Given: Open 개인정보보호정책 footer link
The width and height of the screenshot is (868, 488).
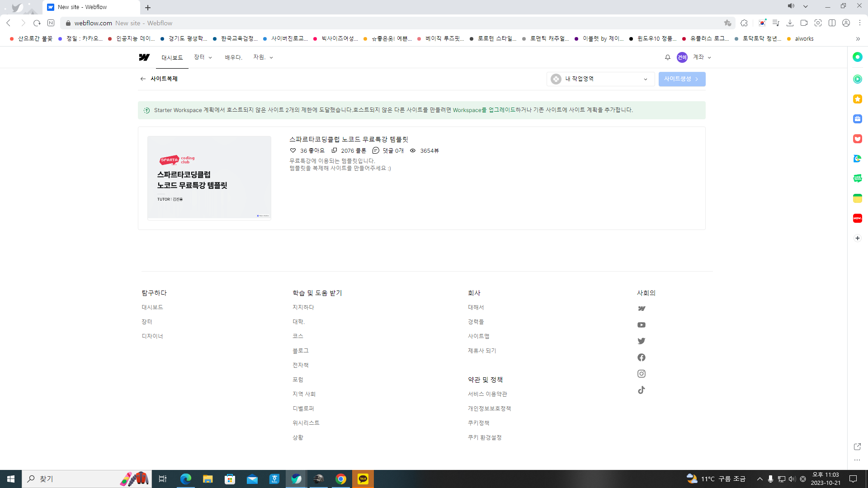Looking at the screenshot, I should coord(490,408).
